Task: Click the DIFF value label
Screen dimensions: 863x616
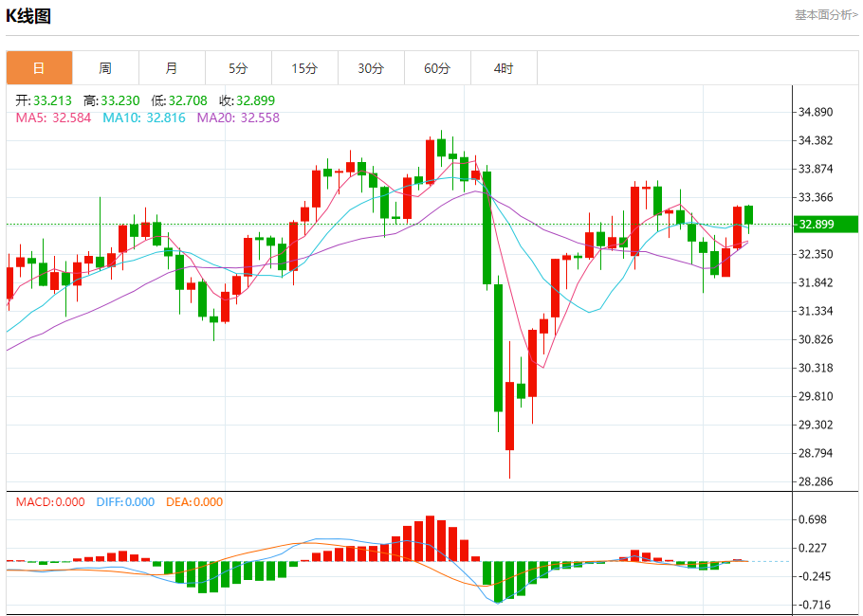Action: tap(125, 502)
